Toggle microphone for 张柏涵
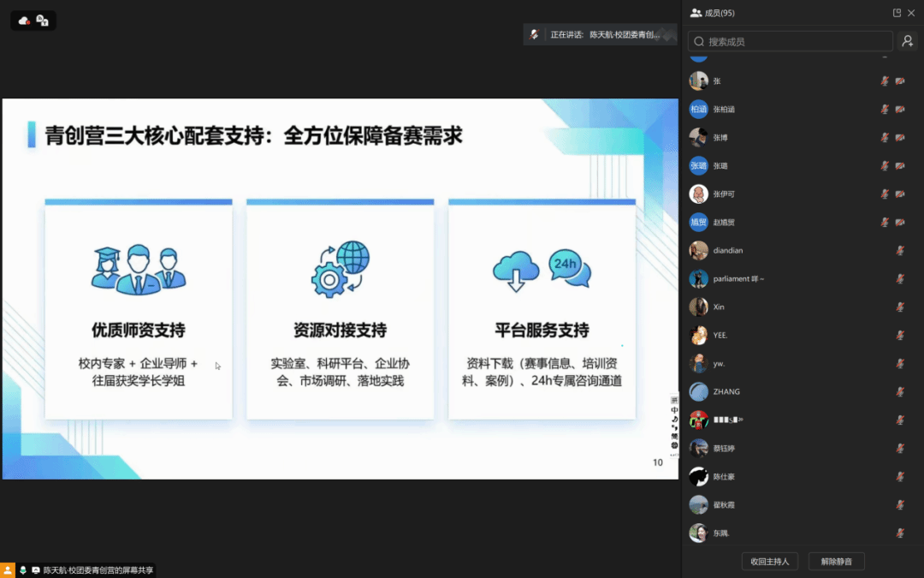The image size is (924, 578). [x=885, y=110]
